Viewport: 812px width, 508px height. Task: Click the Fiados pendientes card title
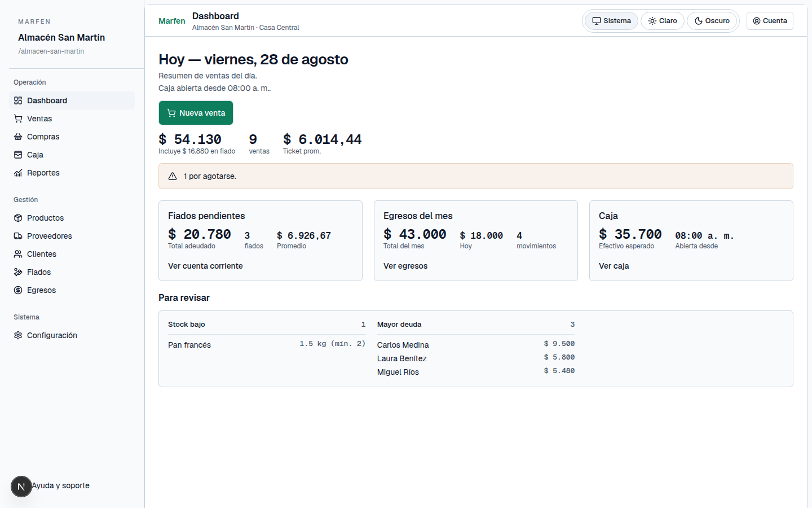pos(206,216)
